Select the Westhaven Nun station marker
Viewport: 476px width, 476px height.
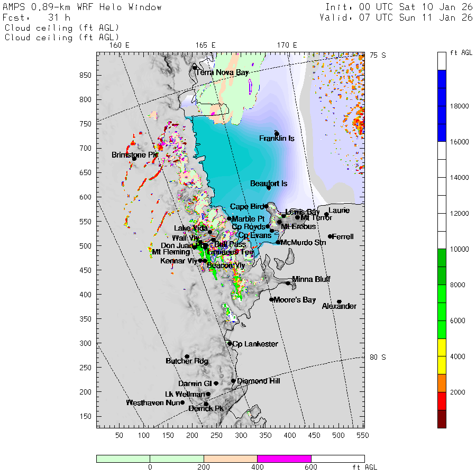182,402
